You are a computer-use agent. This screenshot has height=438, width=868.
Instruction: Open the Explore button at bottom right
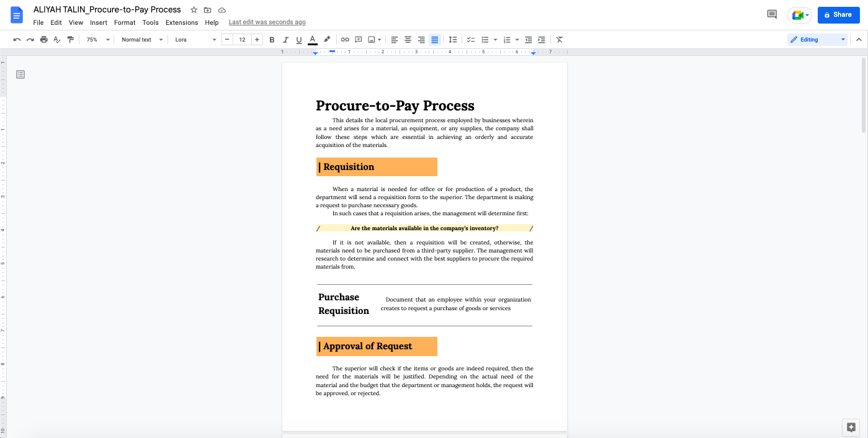[851, 427]
